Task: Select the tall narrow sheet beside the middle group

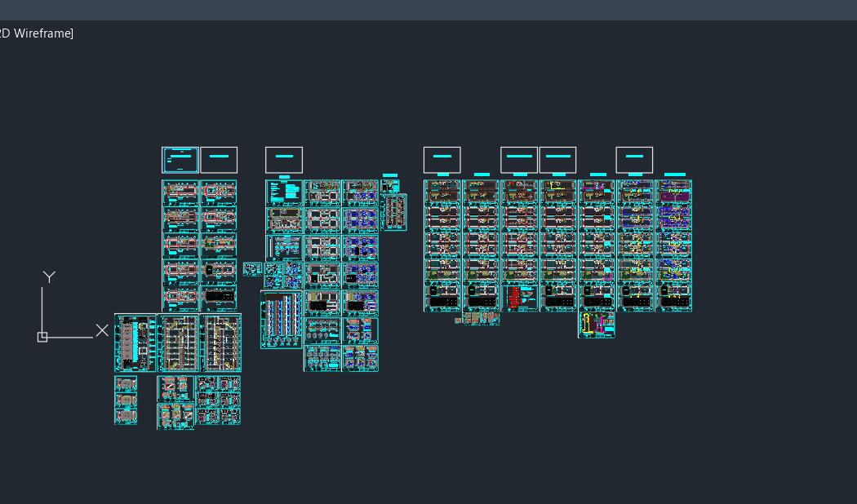Action: (x=394, y=212)
